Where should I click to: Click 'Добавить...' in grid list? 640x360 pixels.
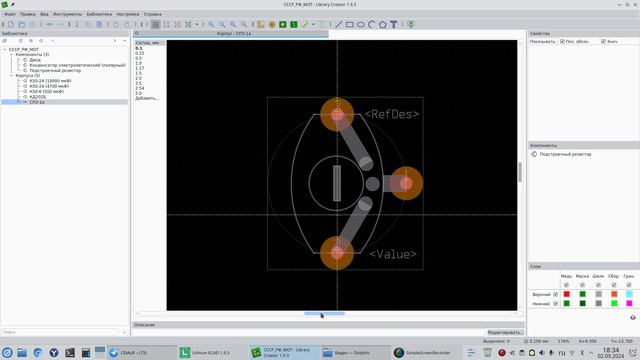[147, 98]
